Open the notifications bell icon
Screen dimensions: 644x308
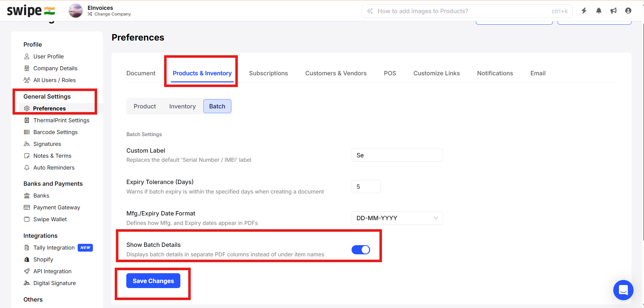[x=599, y=11]
